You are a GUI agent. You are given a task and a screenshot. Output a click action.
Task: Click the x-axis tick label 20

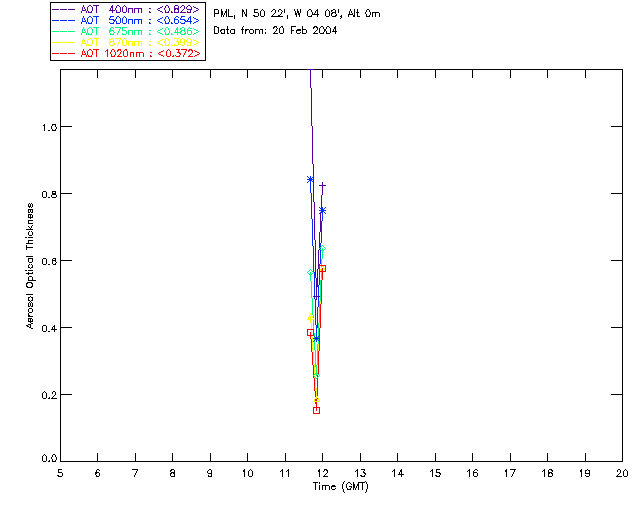click(x=622, y=473)
